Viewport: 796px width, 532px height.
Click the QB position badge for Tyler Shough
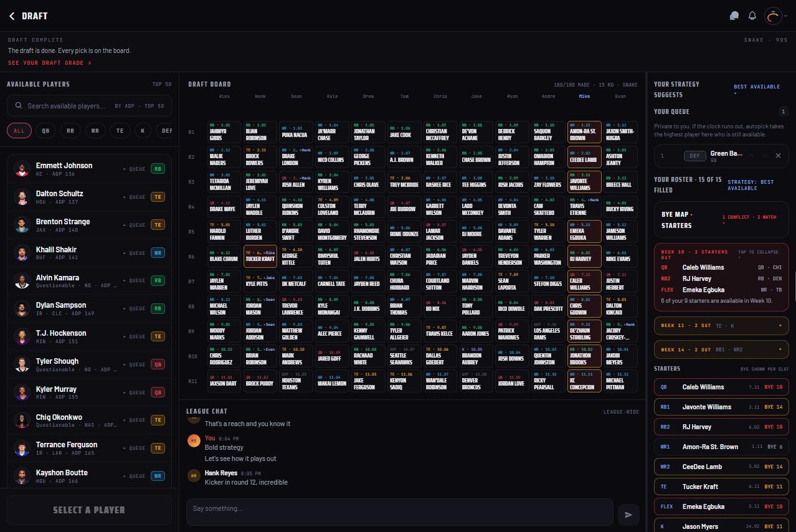pos(158,364)
